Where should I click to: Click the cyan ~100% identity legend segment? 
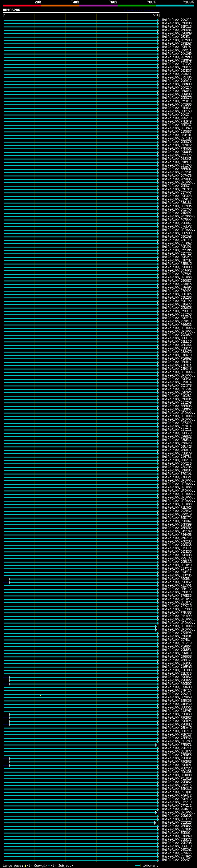pos(175,6)
